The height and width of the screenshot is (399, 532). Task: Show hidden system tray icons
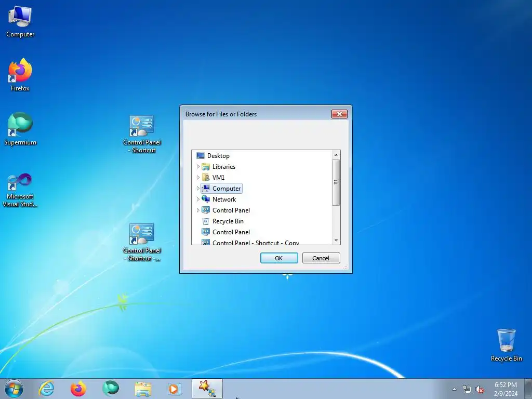pyautogui.click(x=454, y=389)
